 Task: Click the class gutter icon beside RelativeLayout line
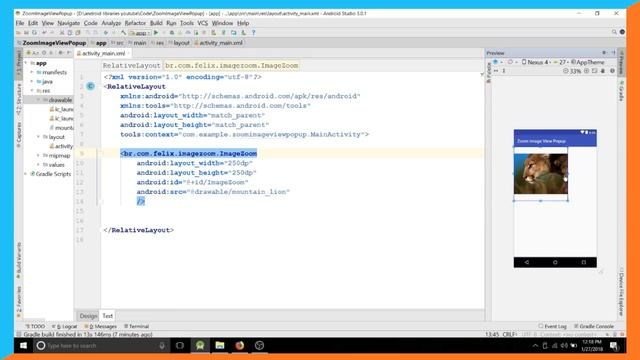tap(91, 86)
